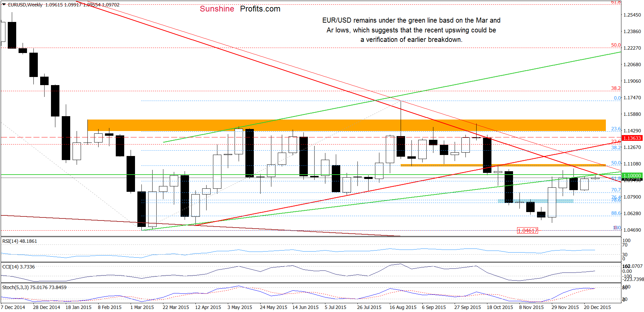This screenshot has width=644, height=312.
Task: Click the 14 Jun 2015 date label
Action: pos(305,307)
